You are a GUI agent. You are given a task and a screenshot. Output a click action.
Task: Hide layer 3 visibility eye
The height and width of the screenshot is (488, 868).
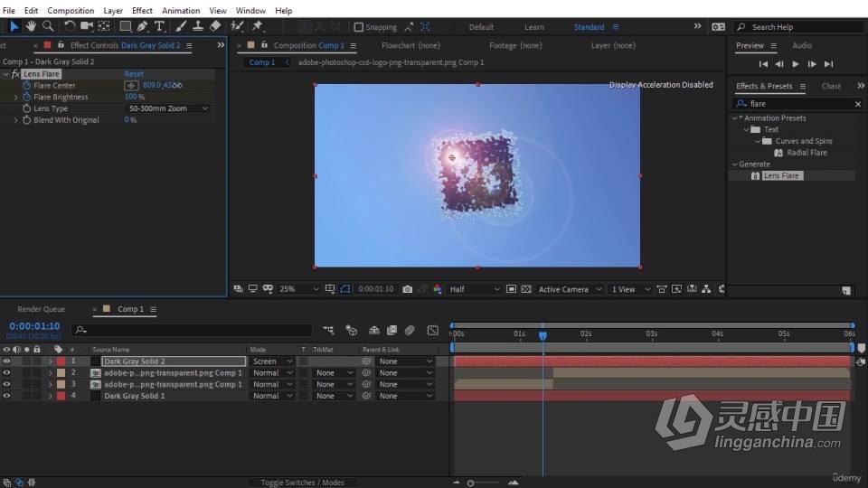pos(6,384)
